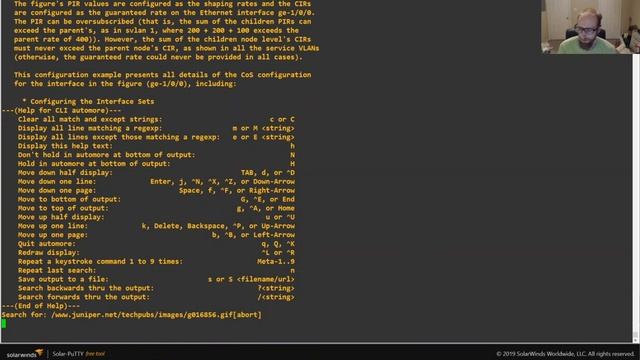Click 's or S <filename/url>' key hint
640x360 pixels.
tap(251, 279)
